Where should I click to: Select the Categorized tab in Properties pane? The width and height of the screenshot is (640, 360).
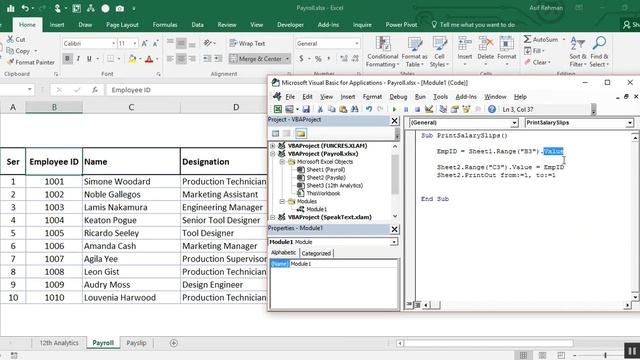tap(316, 253)
